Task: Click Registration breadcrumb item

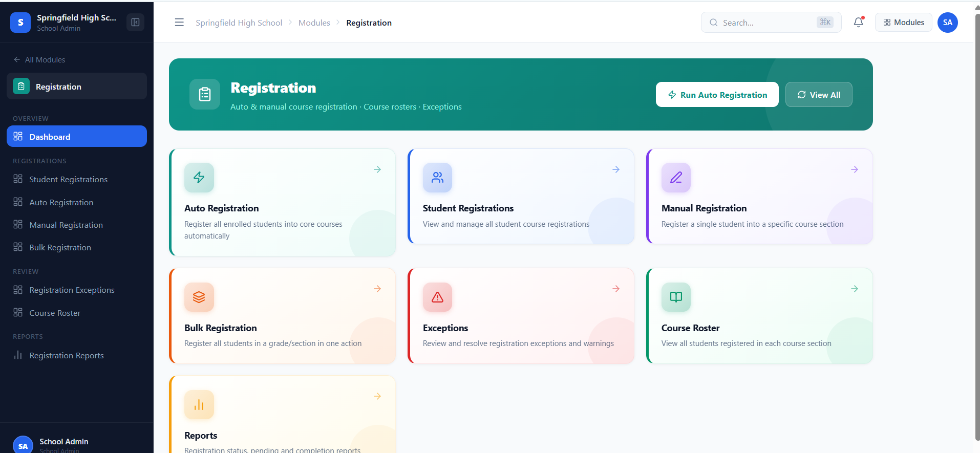Action: [x=369, y=23]
